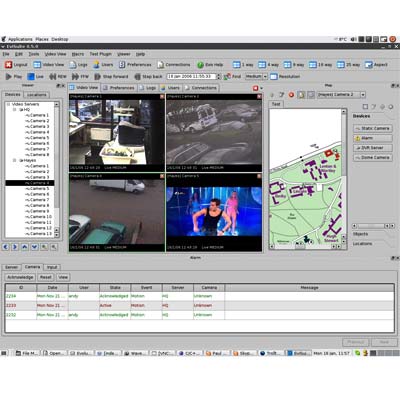Add a Static Camera device
Image resolution: width=400 pixels, height=400 pixels.
coord(373,128)
